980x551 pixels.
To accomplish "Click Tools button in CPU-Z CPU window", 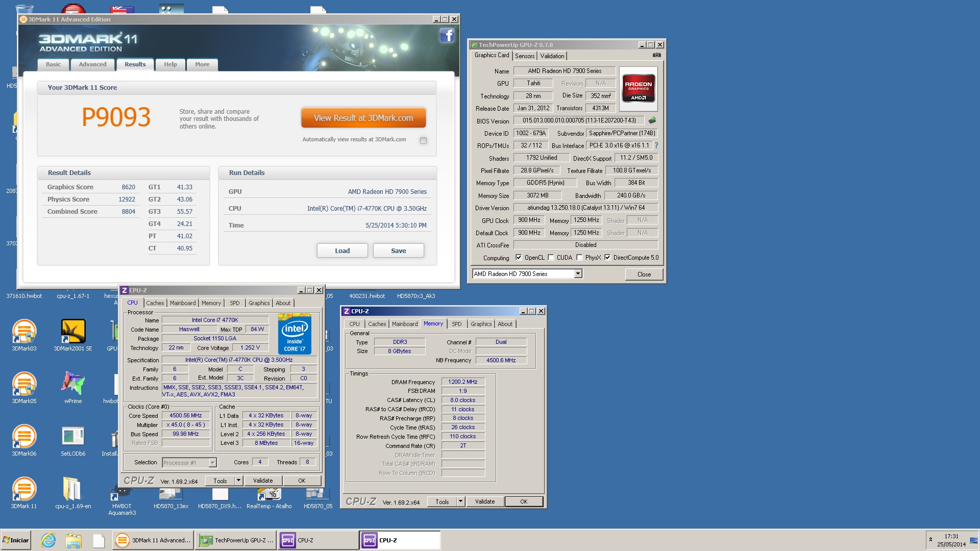I will click(x=220, y=481).
